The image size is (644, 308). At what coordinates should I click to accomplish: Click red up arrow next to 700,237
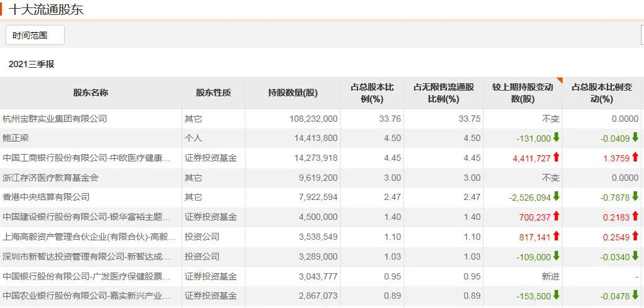tap(556, 215)
